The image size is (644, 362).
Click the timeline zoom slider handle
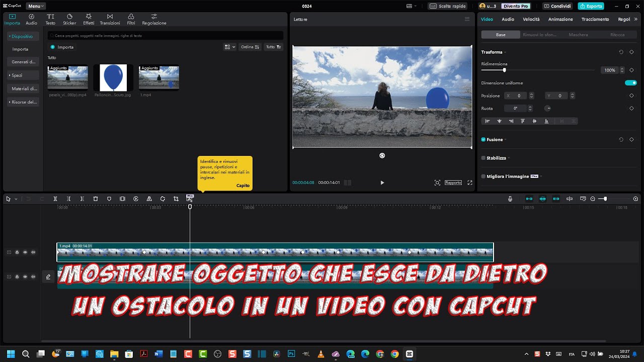tap(605, 199)
